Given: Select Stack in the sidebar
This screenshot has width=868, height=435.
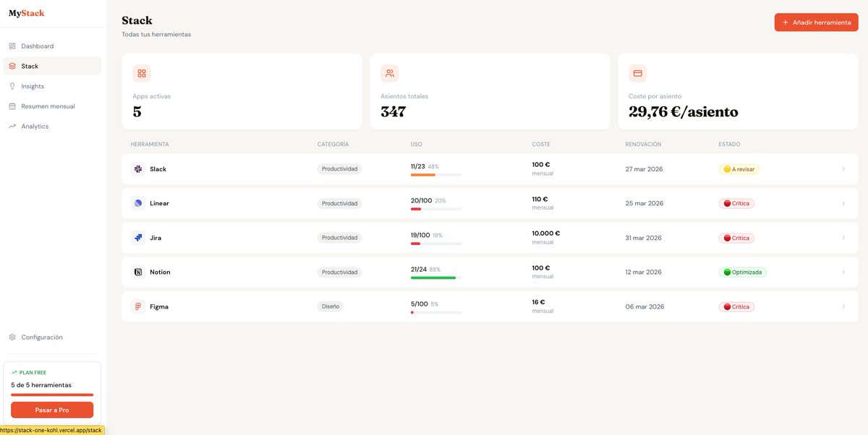Looking at the screenshot, I should pos(52,66).
